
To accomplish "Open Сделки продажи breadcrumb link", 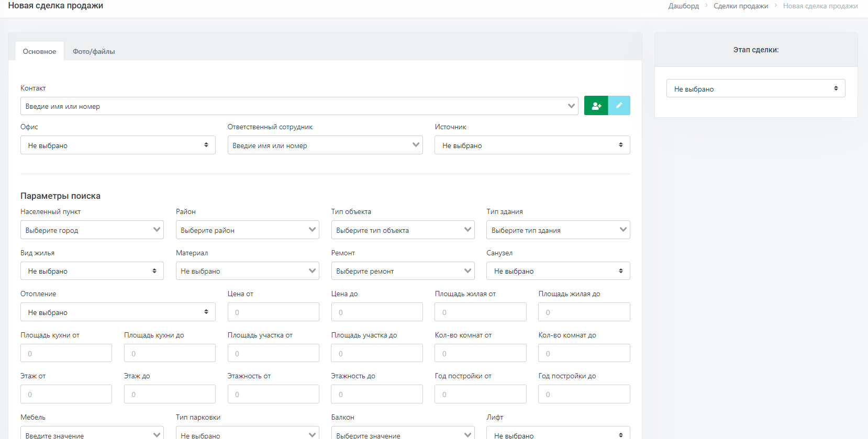I will tap(741, 6).
